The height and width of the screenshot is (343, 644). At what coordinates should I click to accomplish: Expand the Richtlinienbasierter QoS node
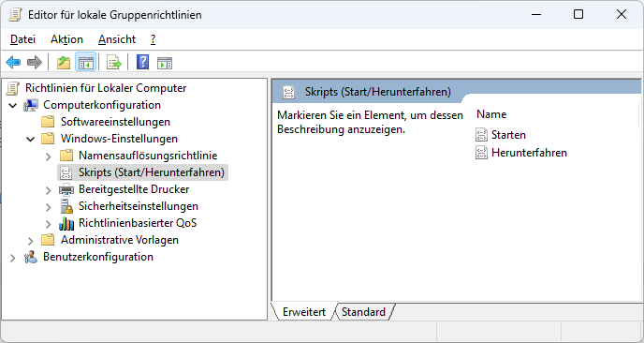pos(48,224)
